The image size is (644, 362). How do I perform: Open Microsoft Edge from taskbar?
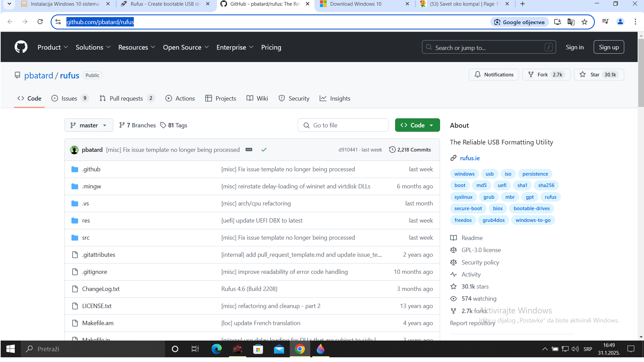217,349
